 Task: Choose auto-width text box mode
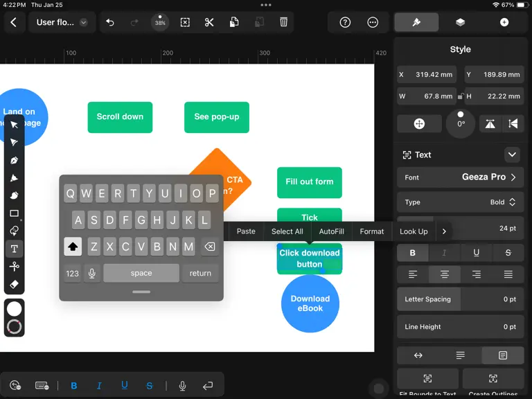[418, 355]
